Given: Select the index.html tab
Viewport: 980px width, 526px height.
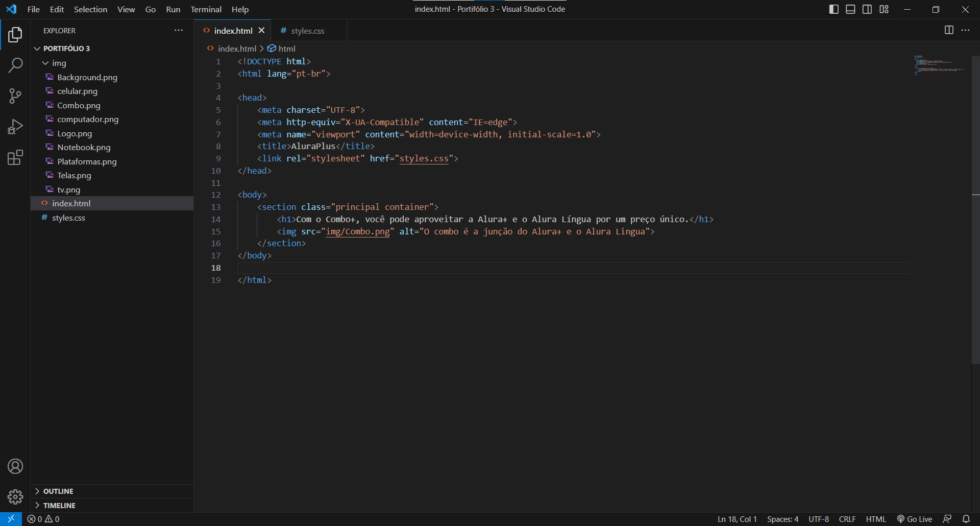Looking at the screenshot, I should point(232,31).
